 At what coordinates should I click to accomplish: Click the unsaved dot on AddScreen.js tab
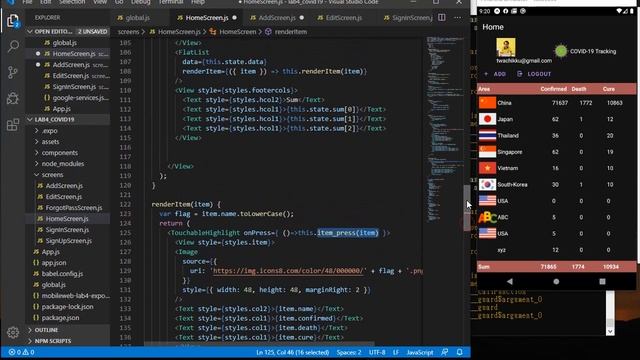pos(302,18)
